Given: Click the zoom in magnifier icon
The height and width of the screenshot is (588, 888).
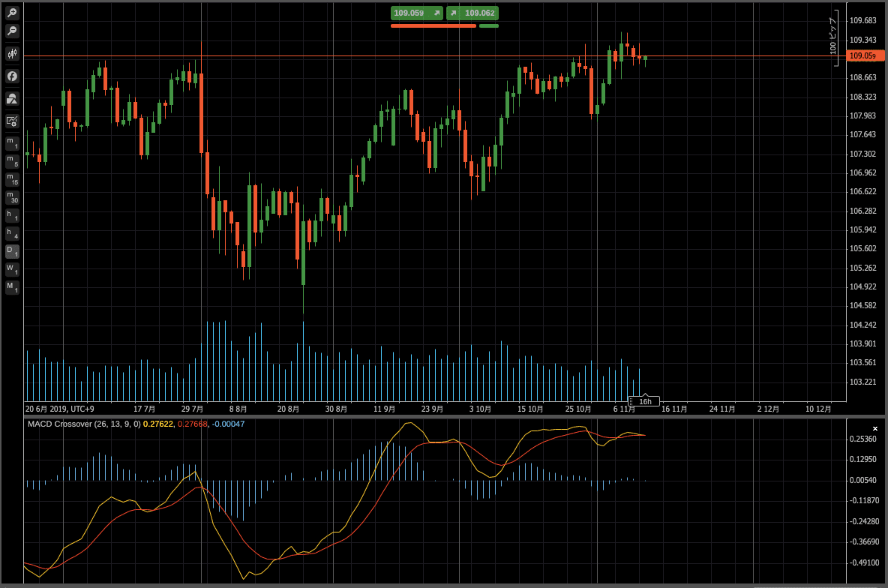Looking at the screenshot, I should coord(12,13).
